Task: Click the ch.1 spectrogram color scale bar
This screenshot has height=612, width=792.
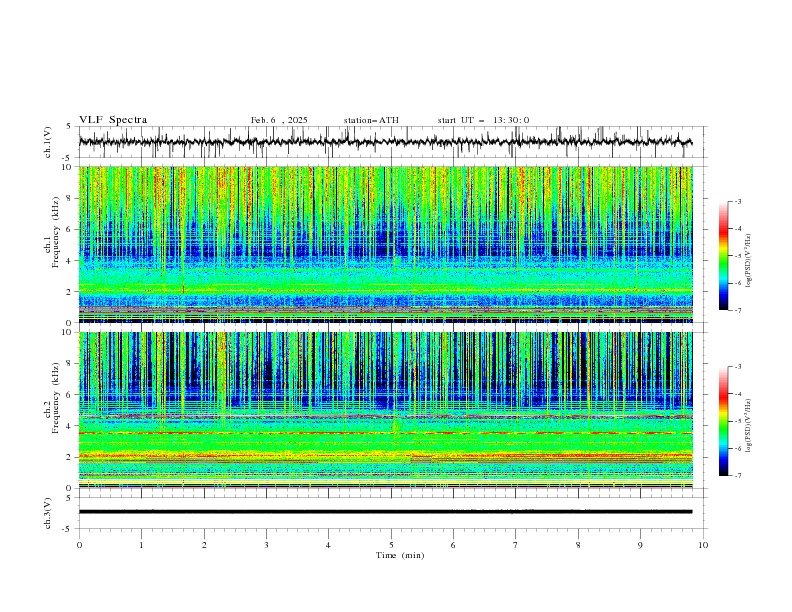Action: [x=723, y=256]
